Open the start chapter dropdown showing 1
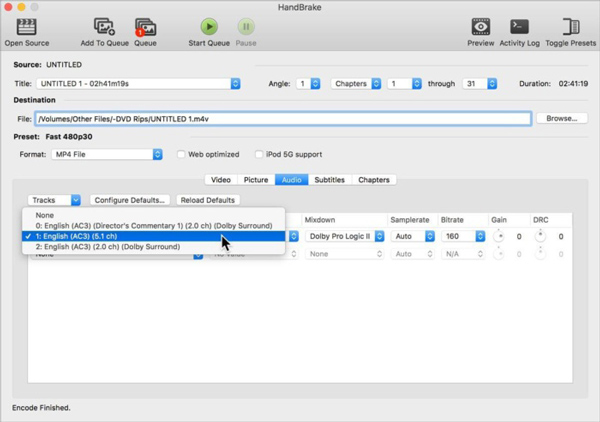The image size is (600, 422). [x=404, y=83]
